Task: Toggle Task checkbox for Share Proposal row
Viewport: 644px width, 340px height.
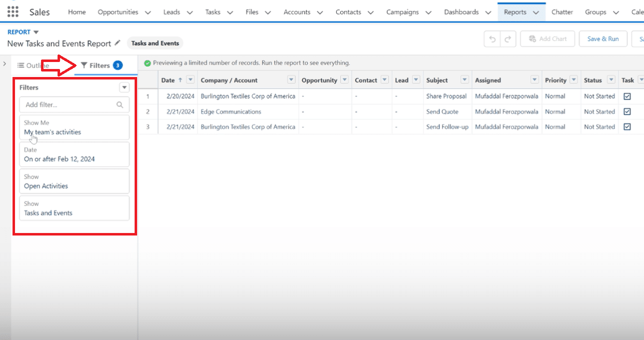Action: coord(627,96)
